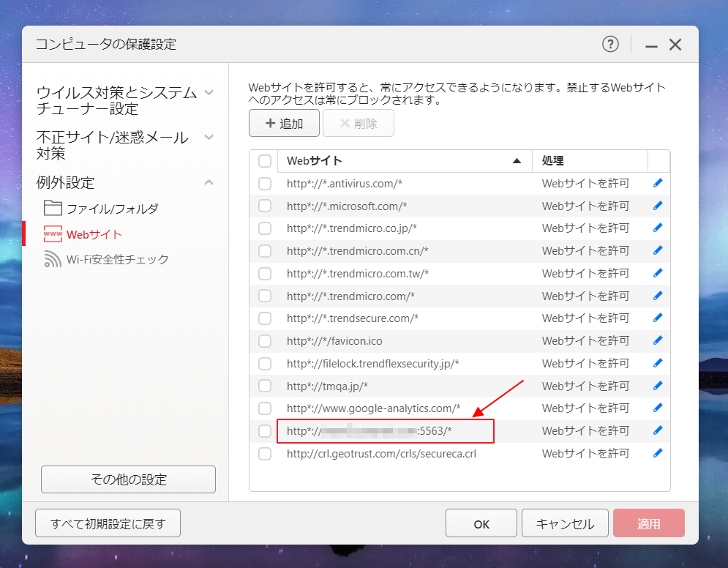This screenshot has height=568, width=728.
Task: Click pencil icon for favicon.ico row
Action: click(x=657, y=341)
